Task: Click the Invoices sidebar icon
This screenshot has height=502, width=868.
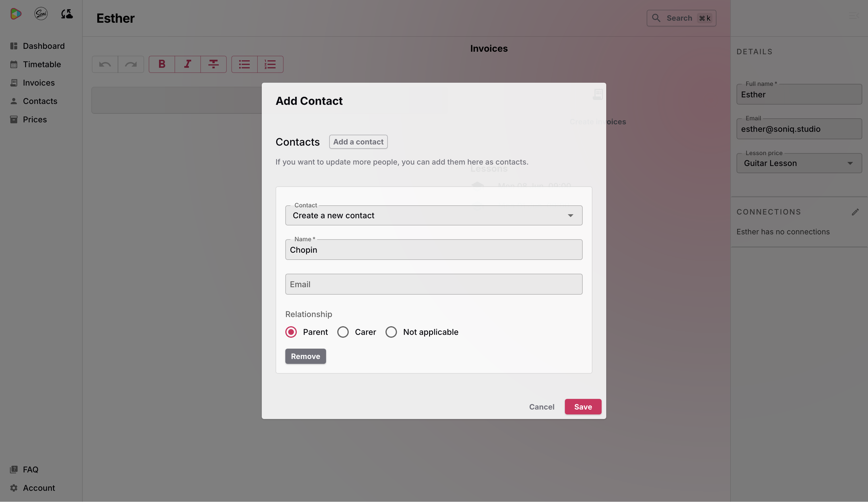Action: click(14, 83)
